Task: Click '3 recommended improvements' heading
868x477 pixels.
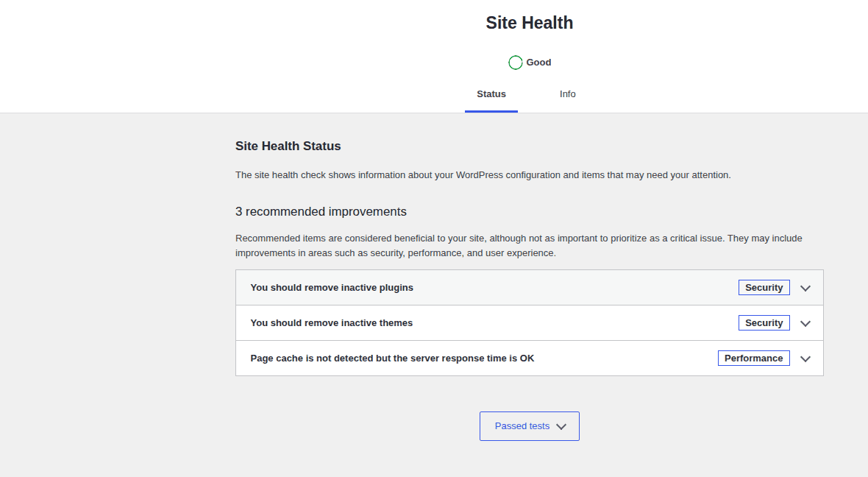Action: click(x=321, y=211)
